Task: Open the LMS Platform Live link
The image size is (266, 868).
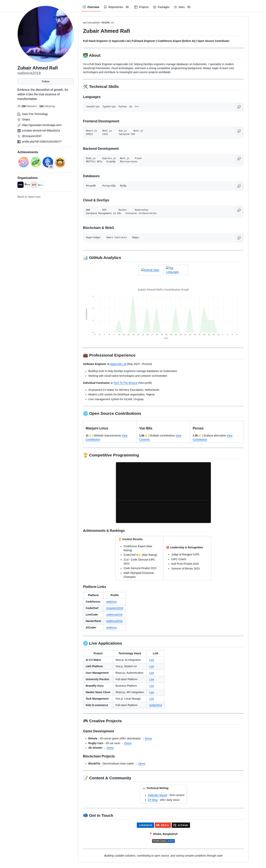Action: coord(152,667)
